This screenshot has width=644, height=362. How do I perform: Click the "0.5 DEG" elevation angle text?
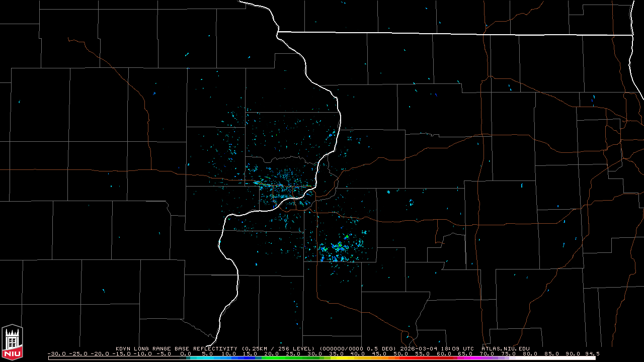click(x=381, y=348)
